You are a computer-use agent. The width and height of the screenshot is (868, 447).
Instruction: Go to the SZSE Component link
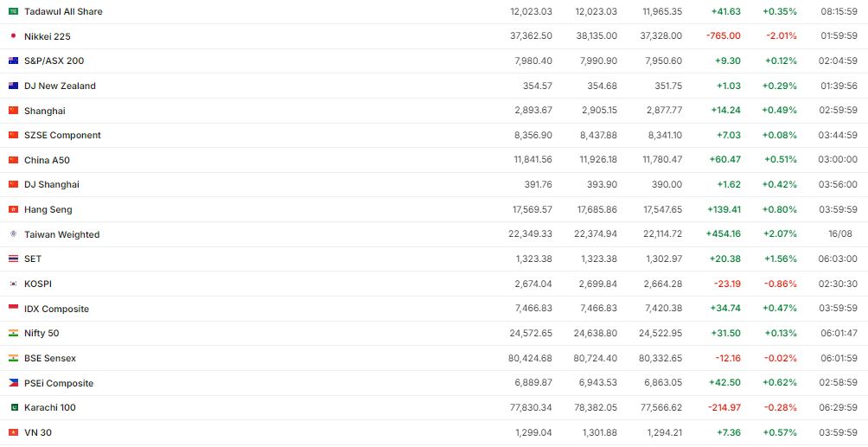(x=62, y=135)
